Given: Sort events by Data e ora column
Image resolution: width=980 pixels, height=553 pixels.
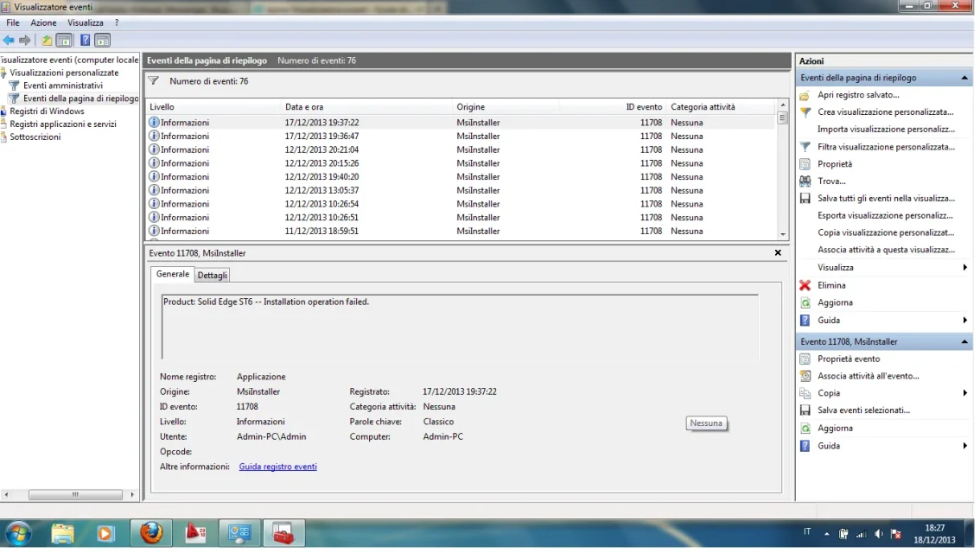Looking at the screenshot, I should point(367,107).
